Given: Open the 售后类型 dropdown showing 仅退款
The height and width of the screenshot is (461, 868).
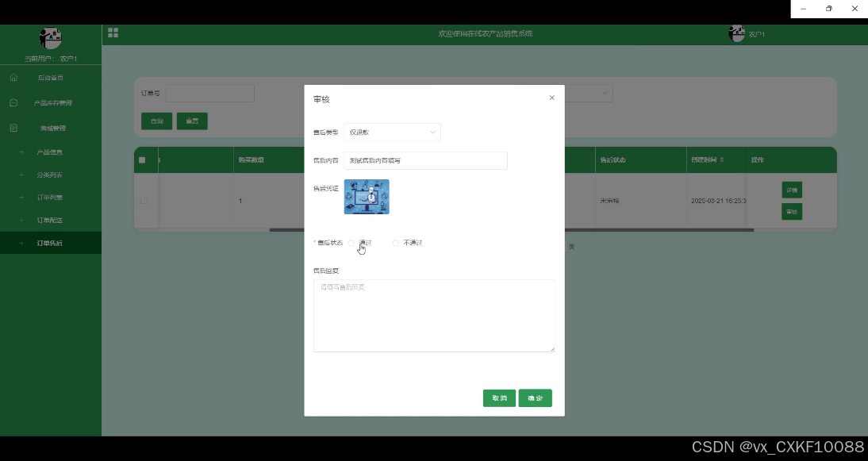Looking at the screenshot, I should tap(392, 133).
